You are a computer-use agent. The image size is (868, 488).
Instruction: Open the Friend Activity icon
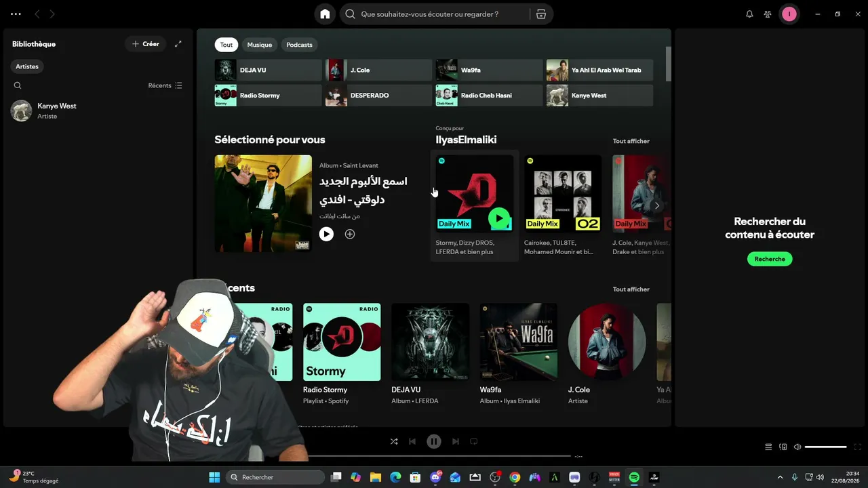[x=768, y=14]
